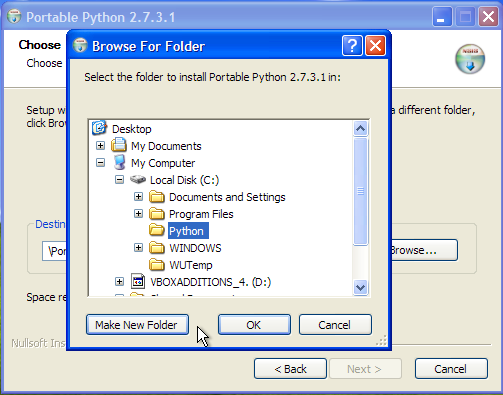Minimize the Portable Python installer window
Viewport: 503px width, 395px height.
(442, 17)
